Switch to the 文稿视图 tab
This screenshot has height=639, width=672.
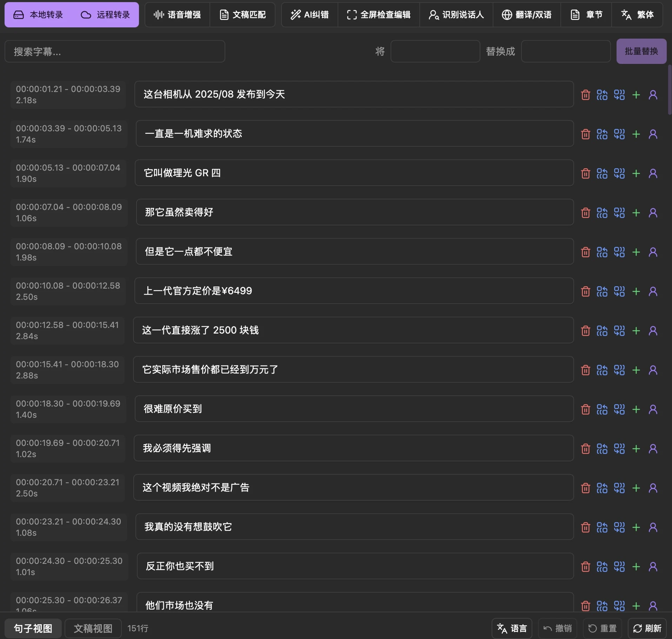click(93, 628)
